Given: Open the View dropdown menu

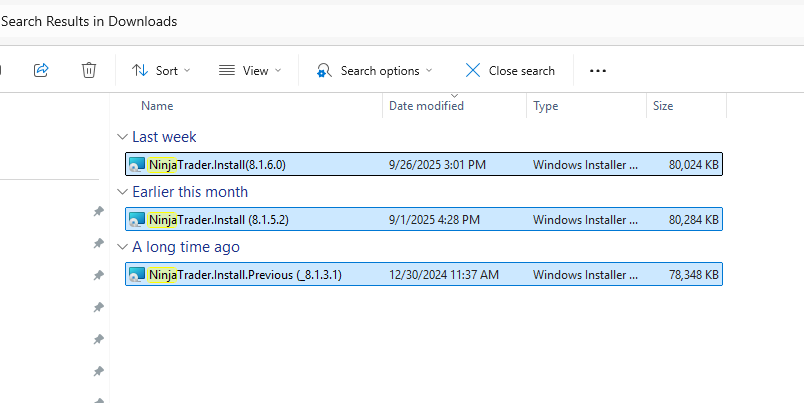Looking at the screenshot, I should [250, 71].
